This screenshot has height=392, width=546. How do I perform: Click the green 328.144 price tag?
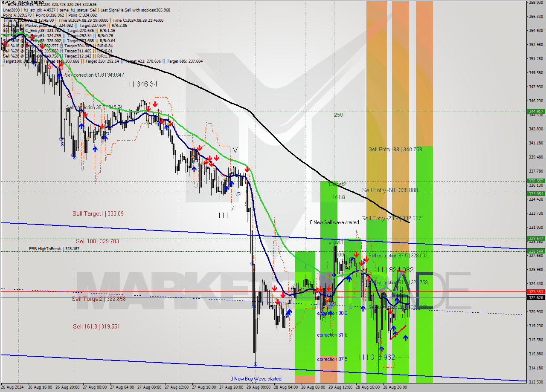[536, 251]
